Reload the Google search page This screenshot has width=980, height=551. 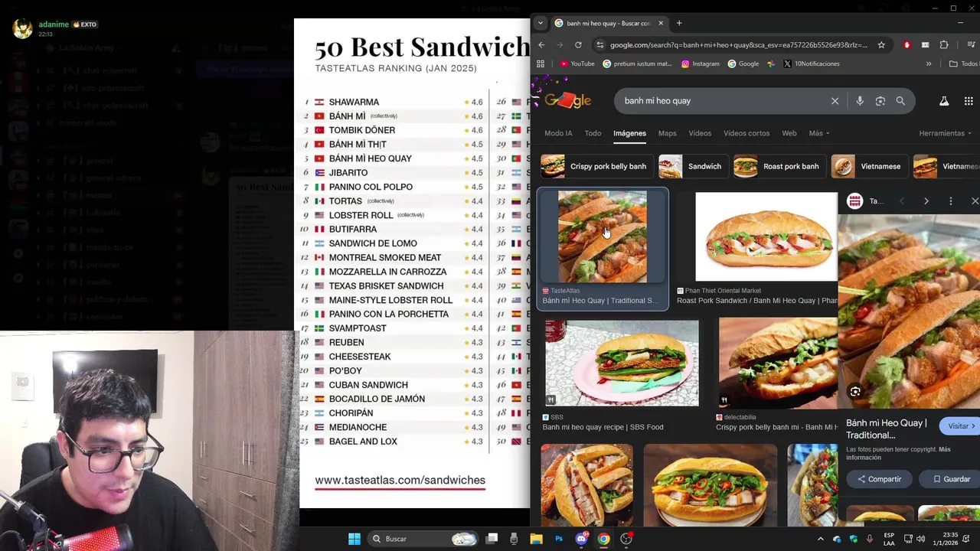click(578, 45)
